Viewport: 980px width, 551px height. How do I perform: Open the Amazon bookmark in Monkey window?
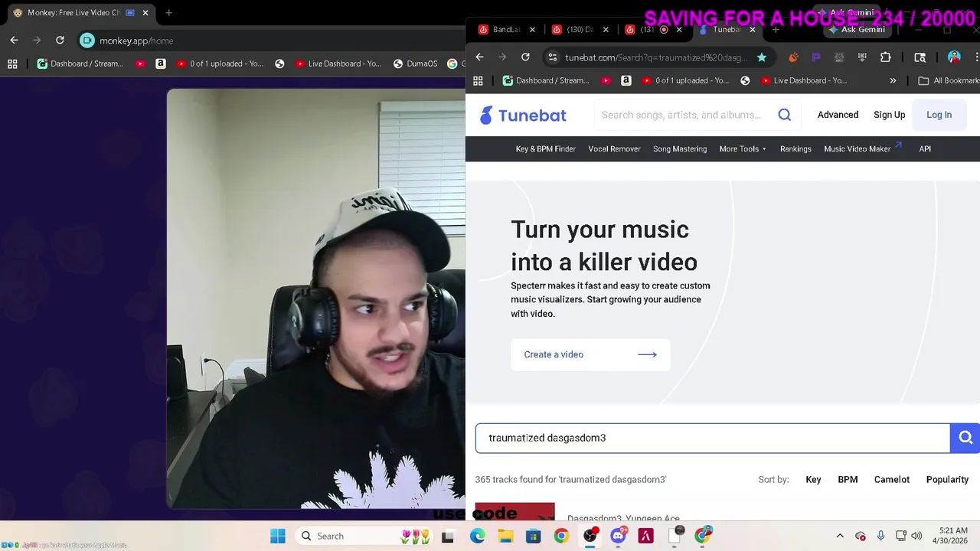[160, 64]
